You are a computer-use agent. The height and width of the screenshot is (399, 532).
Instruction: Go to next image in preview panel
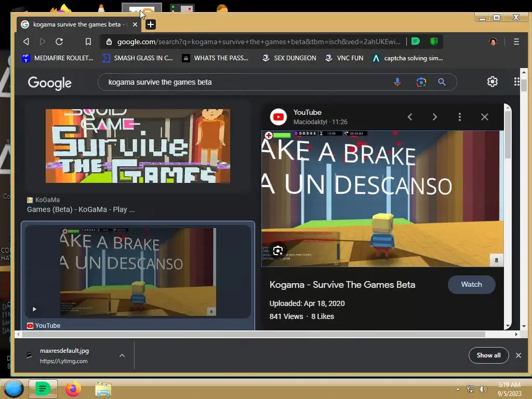[x=435, y=117]
